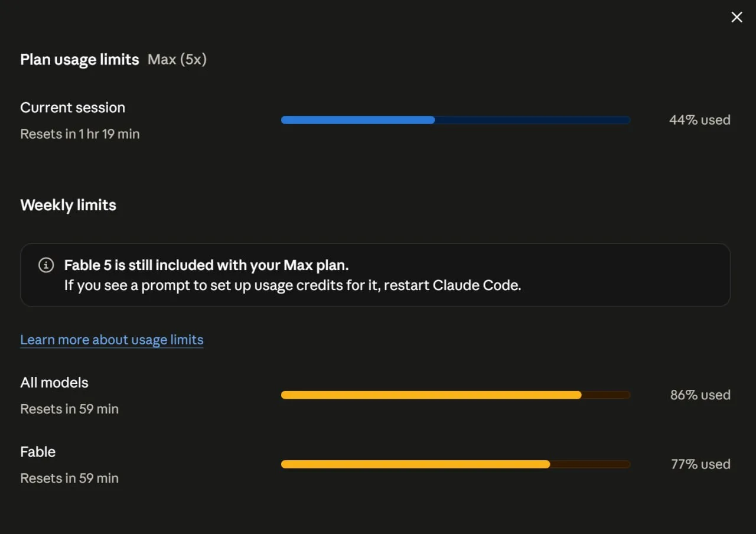Select the Plan usage limits heading
This screenshot has height=534, width=756.
click(80, 60)
